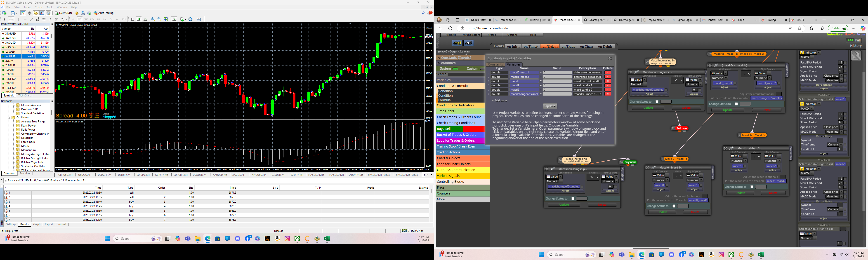The image size is (868, 260).
Task: Toggle Change Status checkbox in 'Macd 0 - Macd 1c' panel
Action: (x=674, y=206)
